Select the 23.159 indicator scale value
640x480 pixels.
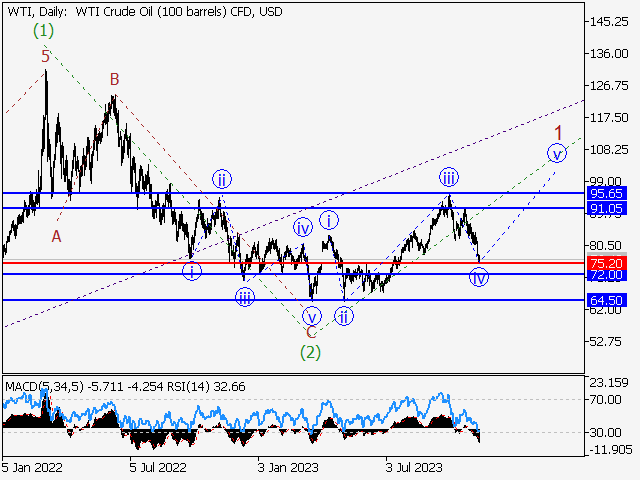(609, 383)
